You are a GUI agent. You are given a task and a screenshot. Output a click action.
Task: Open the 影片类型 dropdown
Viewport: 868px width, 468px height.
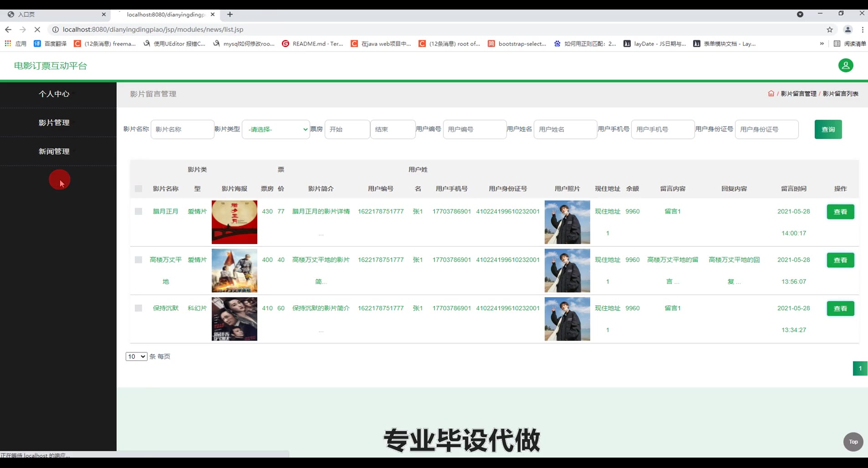pyautogui.click(x=276, y=129)
